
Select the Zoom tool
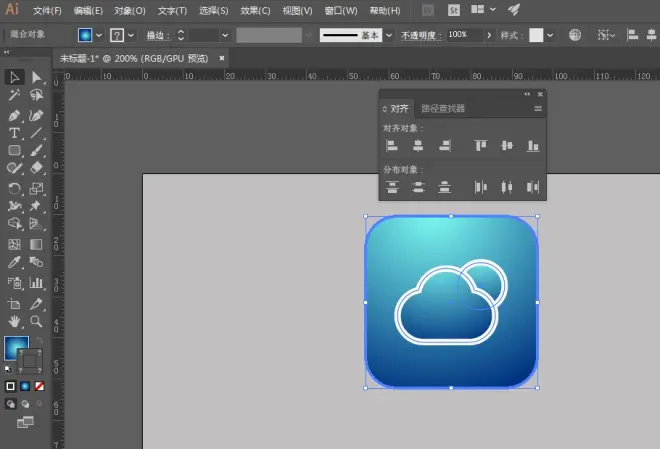click(x=36, y=321)
